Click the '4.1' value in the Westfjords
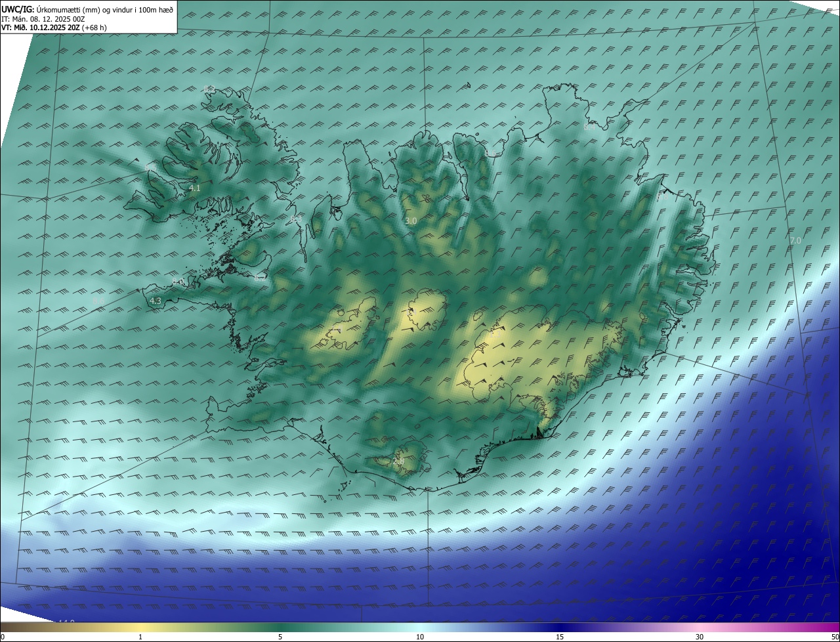This screenshot has width=840, height=642. coord(194,188)
